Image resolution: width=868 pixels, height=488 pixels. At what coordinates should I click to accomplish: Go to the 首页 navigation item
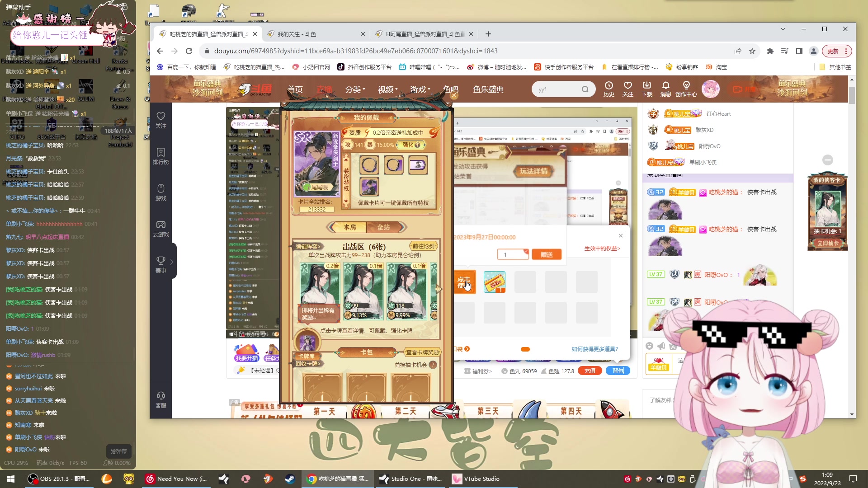[295, 89]
